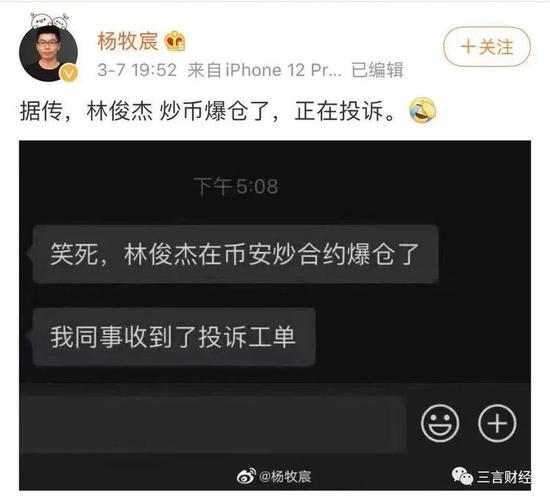
Task: Click the chat message text input field
Action: 213,424
